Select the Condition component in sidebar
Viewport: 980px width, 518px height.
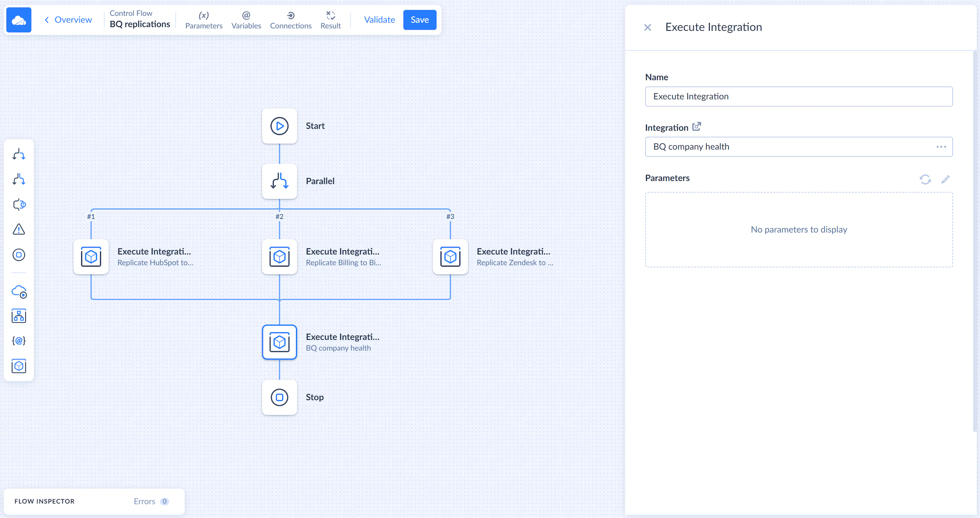coord(19,154)
